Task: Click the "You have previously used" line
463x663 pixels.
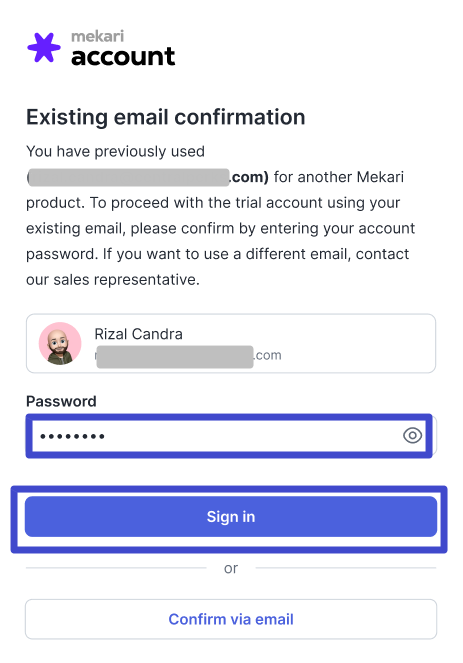Action: (115, 151)
